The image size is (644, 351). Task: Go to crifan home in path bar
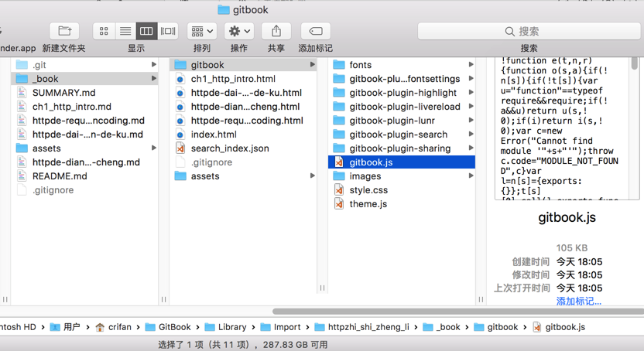pyautogui.click(x=113, y=327)
